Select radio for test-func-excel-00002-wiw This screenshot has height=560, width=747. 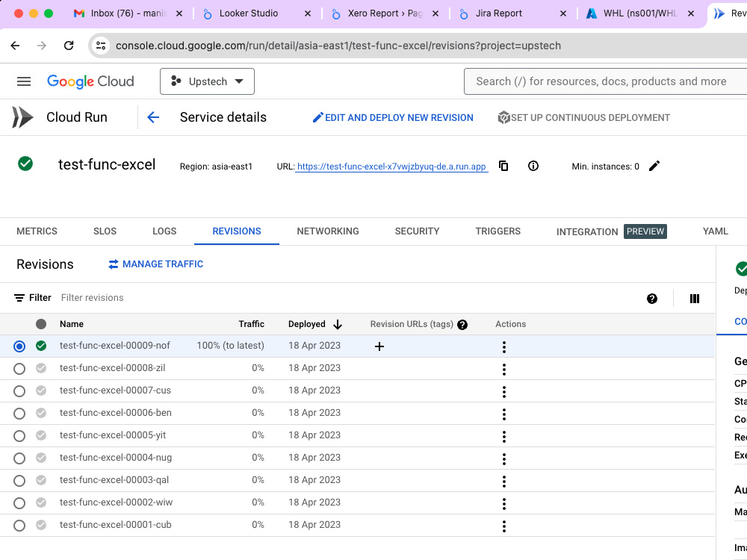[19, 503]
